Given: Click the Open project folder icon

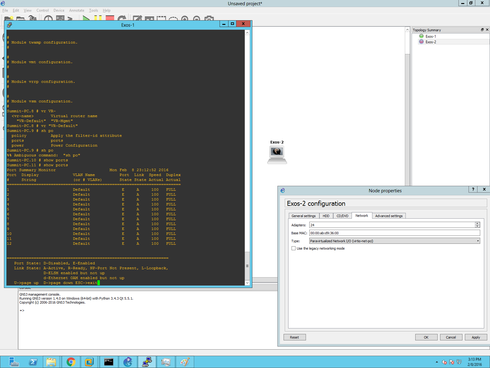Looking at the screenshot, I should 21,19.
